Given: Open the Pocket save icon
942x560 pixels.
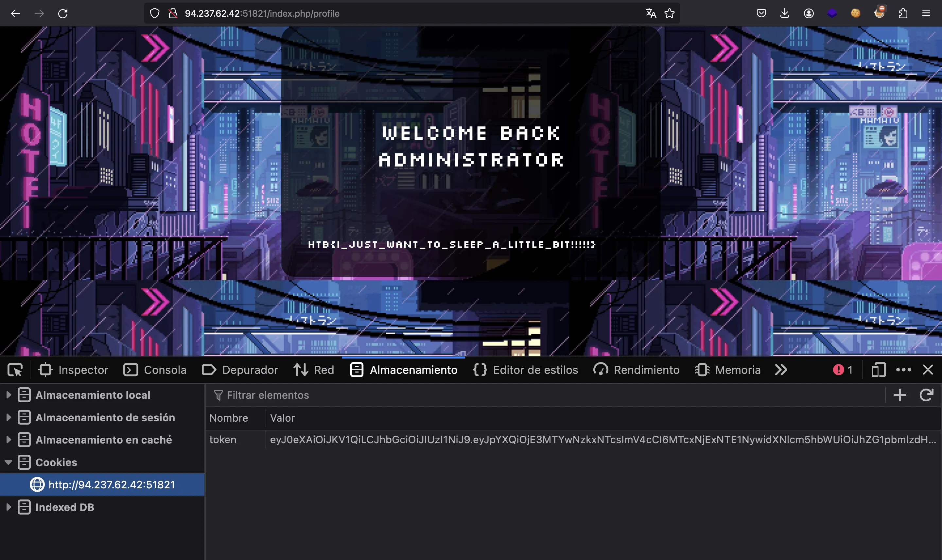Looking at the screenshot, I should point(761,14).
